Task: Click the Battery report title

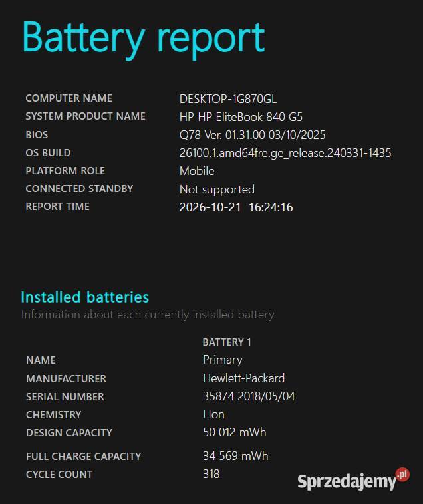Action: pyautogui.click(x=144, y=39)
